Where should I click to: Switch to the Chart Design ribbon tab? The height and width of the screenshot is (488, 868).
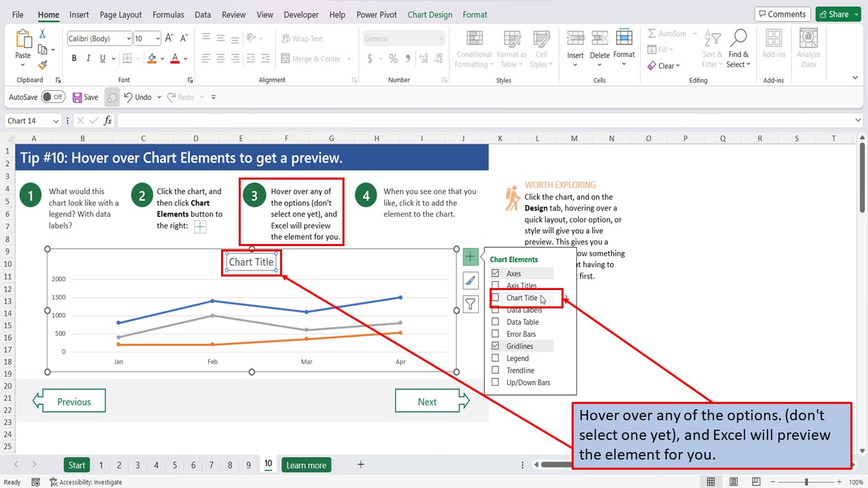429,14
